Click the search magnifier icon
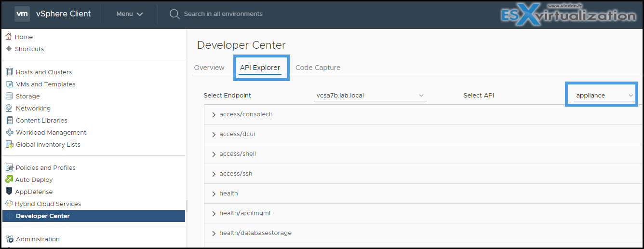644x249 pixels. tap(174, 14)
